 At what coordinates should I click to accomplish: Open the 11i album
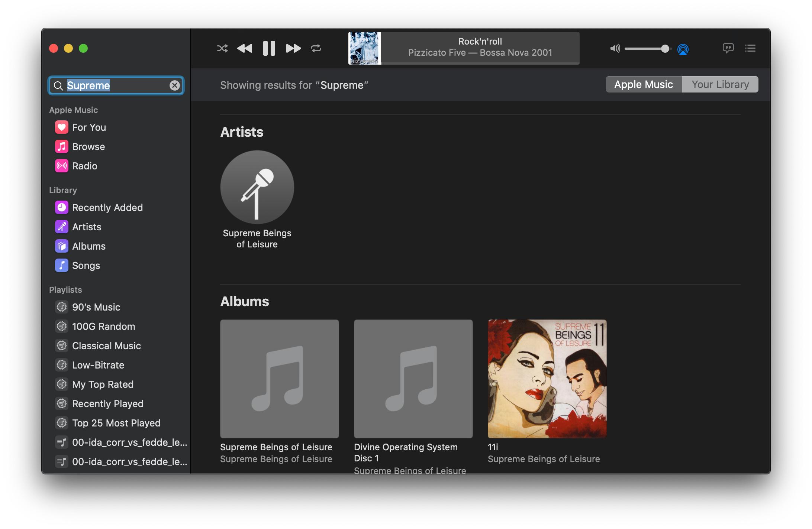pyautogui.click(x=547, y=378)
